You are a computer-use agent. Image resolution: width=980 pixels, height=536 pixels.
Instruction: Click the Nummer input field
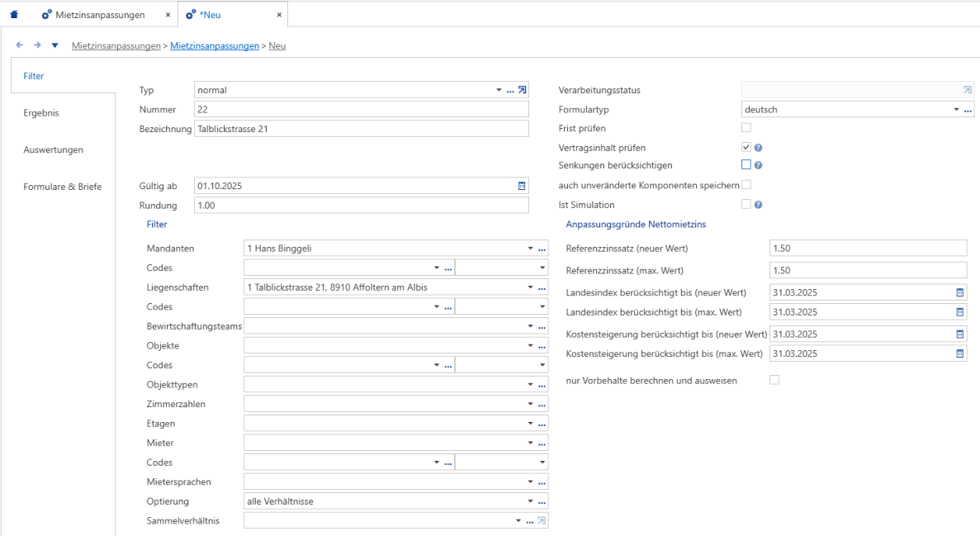click(x=362, y=110)
